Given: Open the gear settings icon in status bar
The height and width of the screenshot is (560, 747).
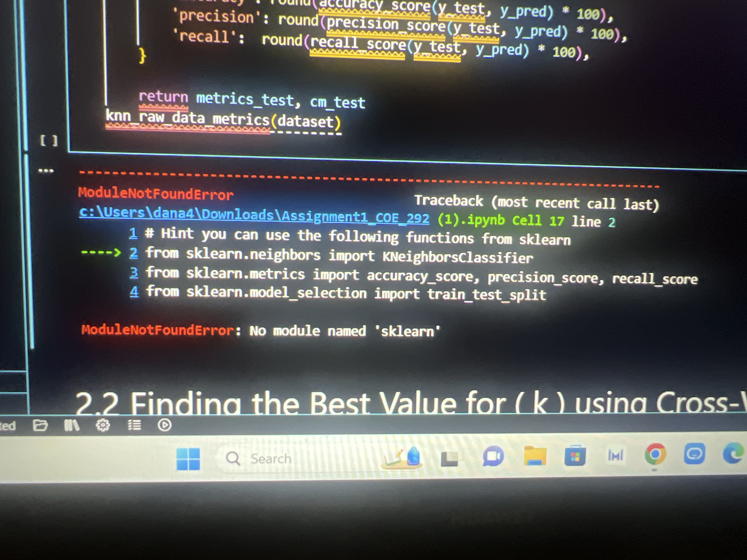Looking at the screenshot, I should click(x=103, y=425).
